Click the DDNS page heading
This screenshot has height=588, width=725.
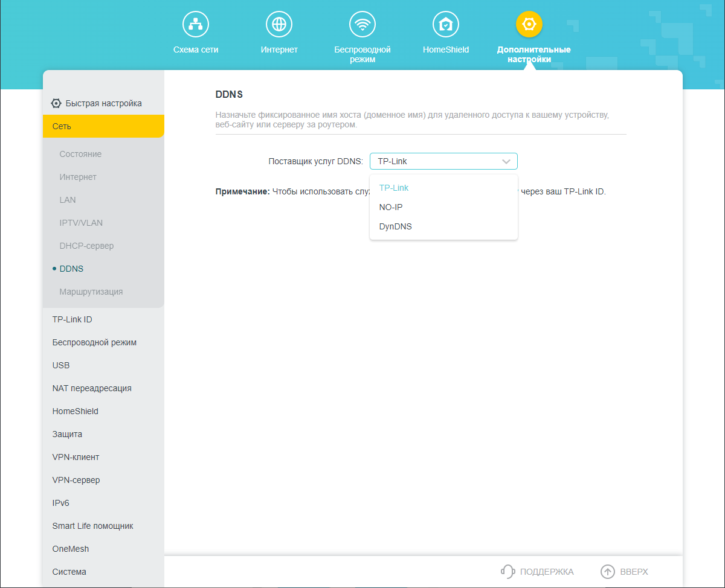(229, 95)
